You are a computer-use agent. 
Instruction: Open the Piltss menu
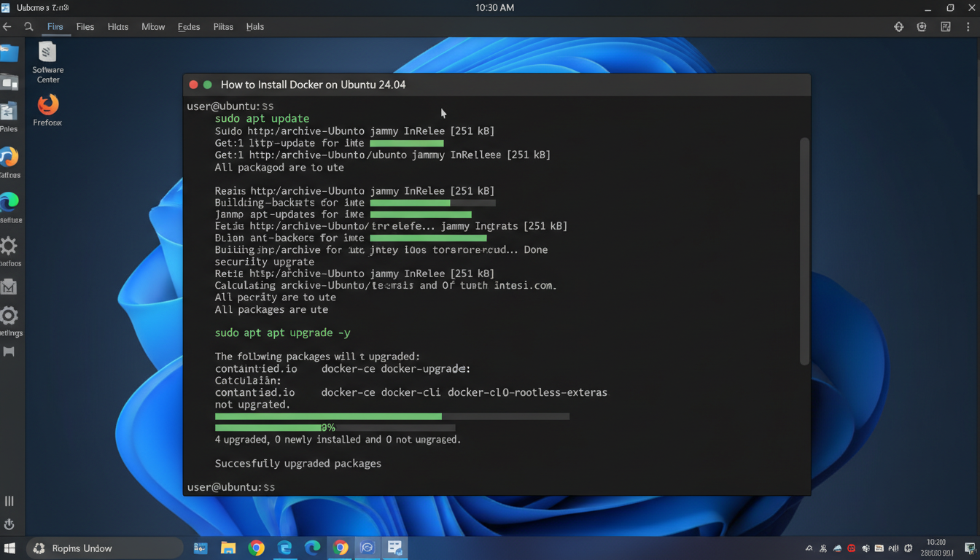tap(223, 26)
